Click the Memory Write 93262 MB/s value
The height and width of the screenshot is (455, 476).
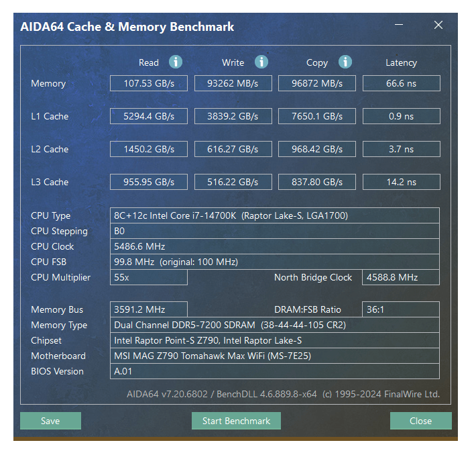click(233, 83)
